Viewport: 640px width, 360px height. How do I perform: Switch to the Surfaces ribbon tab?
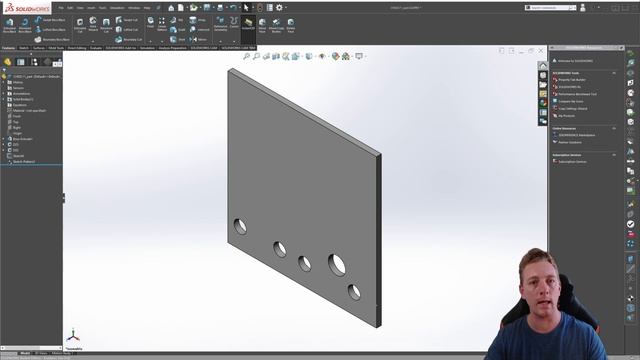[x=39, y=48]
